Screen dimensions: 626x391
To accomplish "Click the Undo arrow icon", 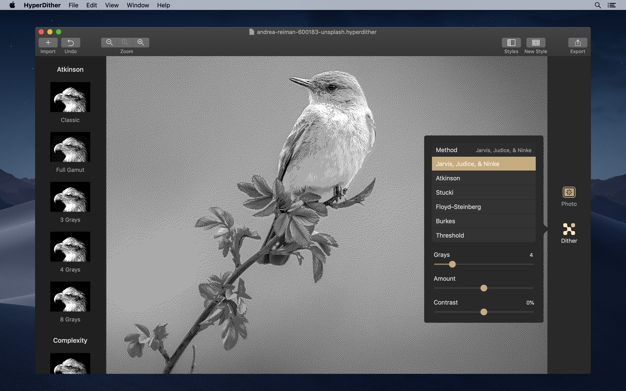I will pyautogui.click(x=71, y=43).
